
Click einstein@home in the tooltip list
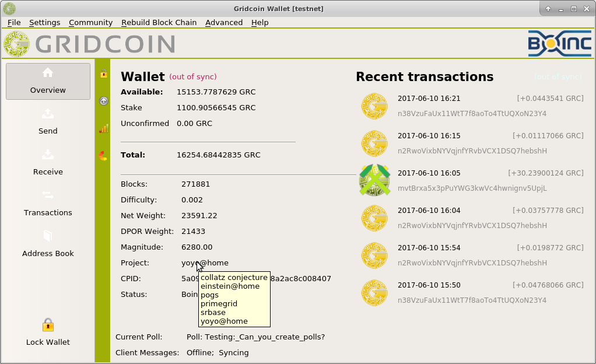(230, 286)
